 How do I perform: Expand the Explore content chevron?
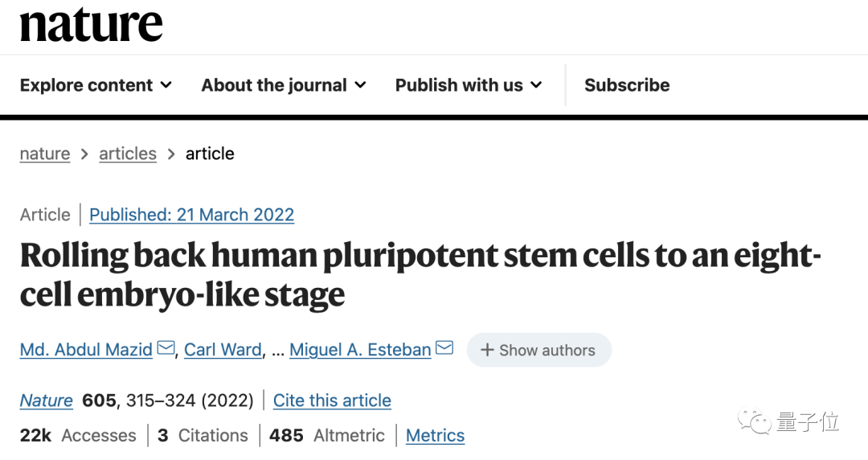[x=166, y=84]
